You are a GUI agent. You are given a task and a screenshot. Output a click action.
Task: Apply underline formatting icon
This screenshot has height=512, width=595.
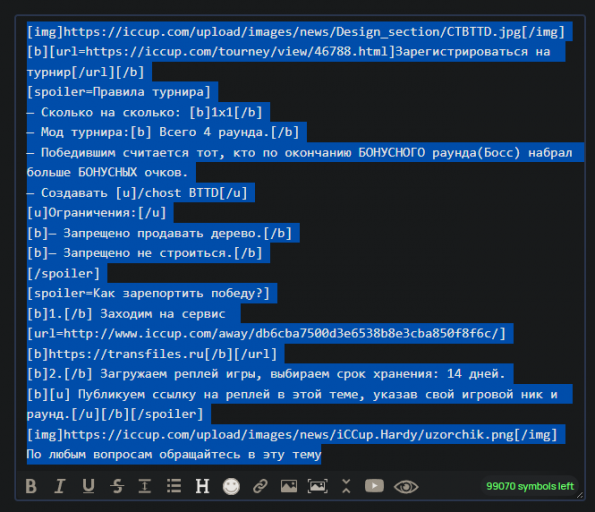tap(88, 486)
